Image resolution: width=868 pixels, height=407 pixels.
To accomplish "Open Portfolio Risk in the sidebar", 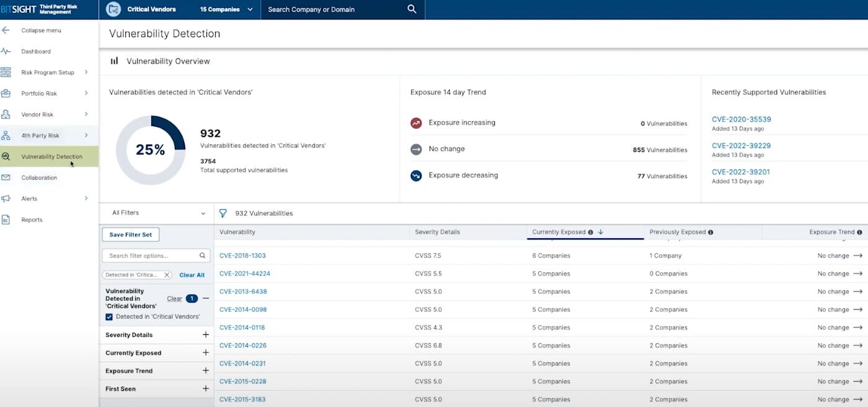I will [39, 94].
